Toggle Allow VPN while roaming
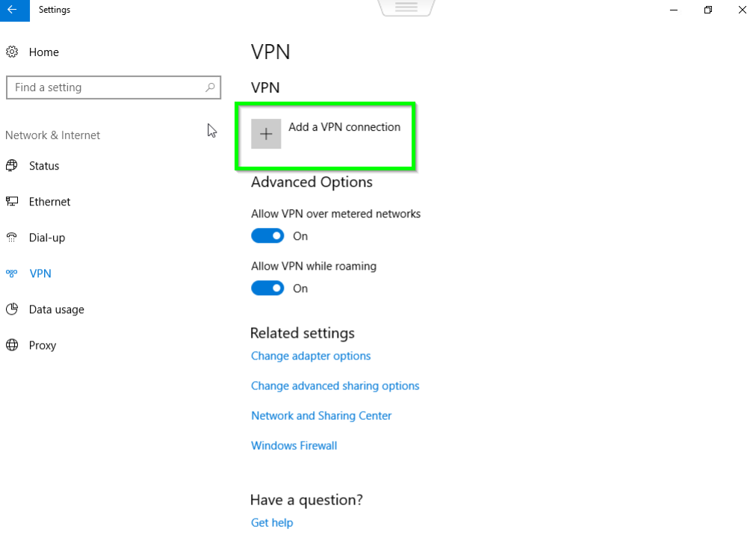The width and height of the screenshot is (756, 535). (x=267, y=288)
